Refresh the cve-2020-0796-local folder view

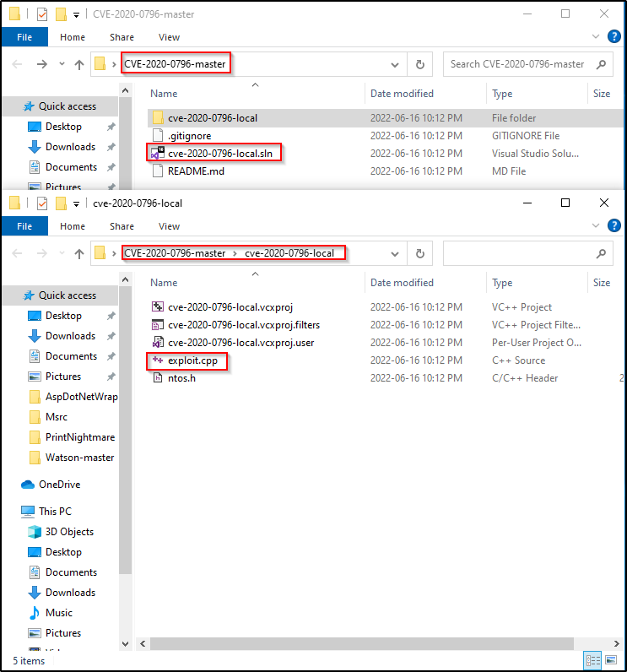pos(419,253)
